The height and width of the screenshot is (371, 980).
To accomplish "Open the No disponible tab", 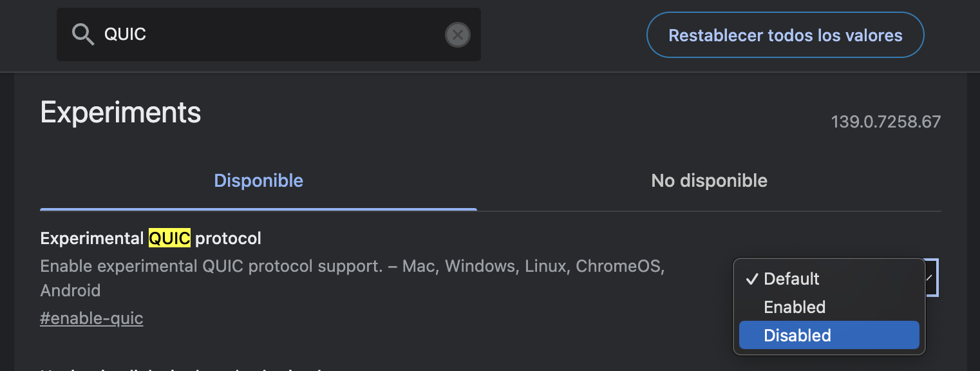I will 709,180.
